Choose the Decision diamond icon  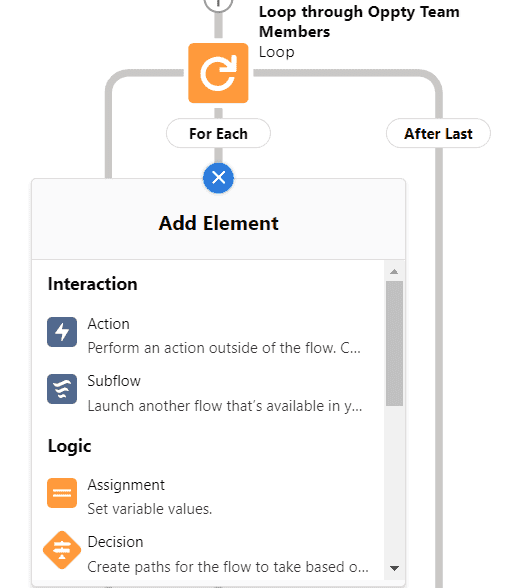click(62, 550)
